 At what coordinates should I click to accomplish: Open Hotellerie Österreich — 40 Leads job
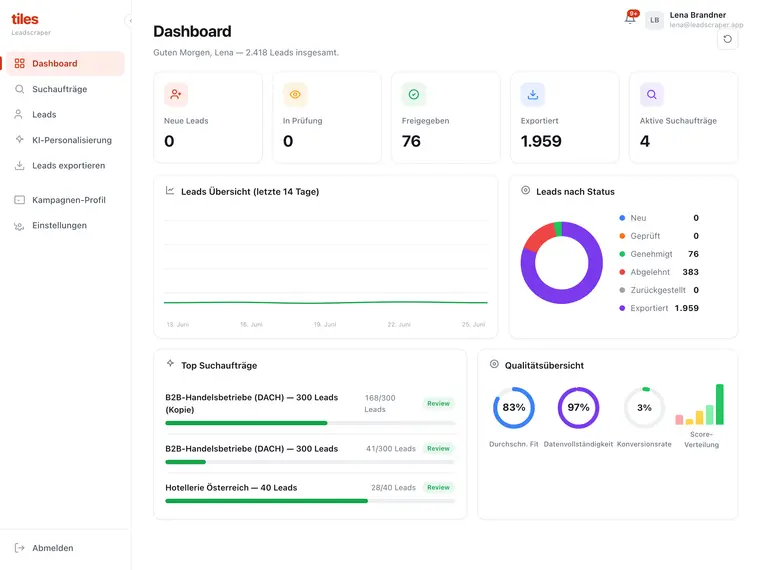click(x=231, y=488)
